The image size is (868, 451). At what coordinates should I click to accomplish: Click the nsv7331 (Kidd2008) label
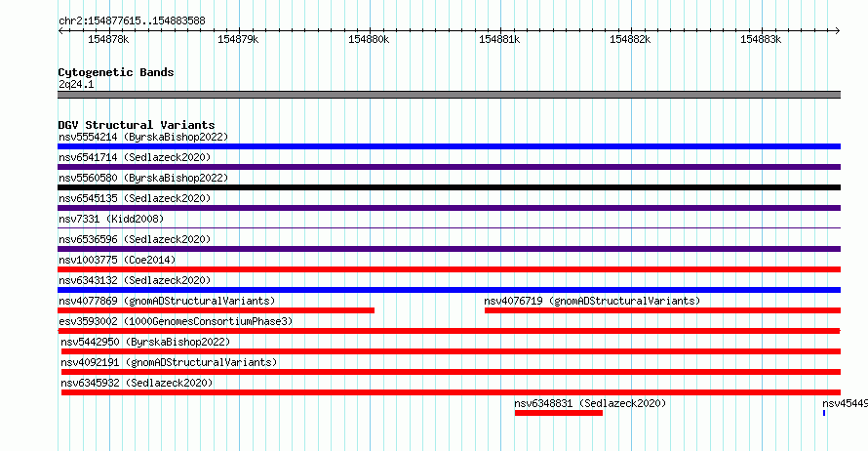click(111, 219)
